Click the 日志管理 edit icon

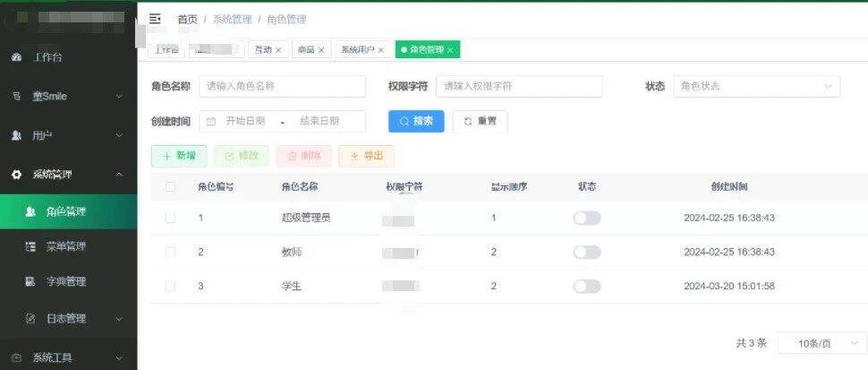coord(31,319)
